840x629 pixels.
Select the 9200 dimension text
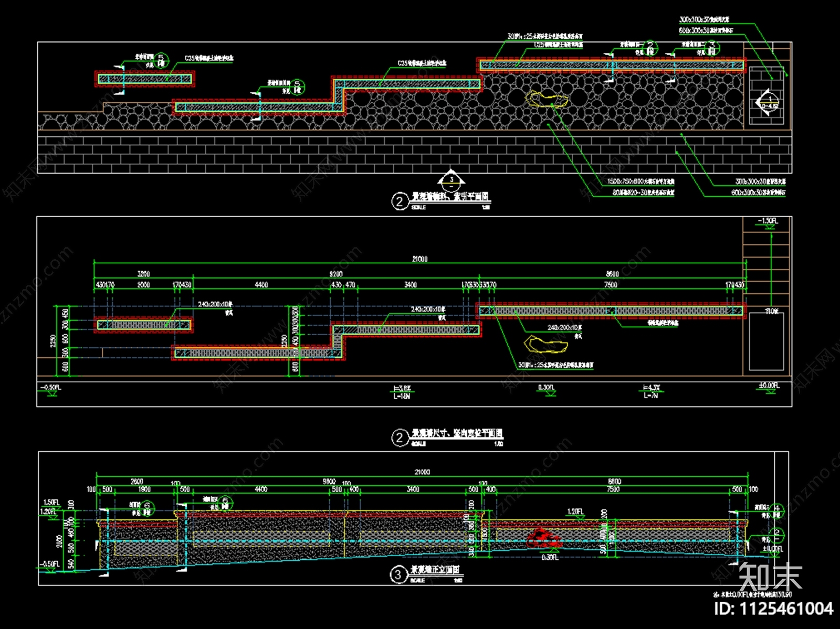click(x=336, y=274)
